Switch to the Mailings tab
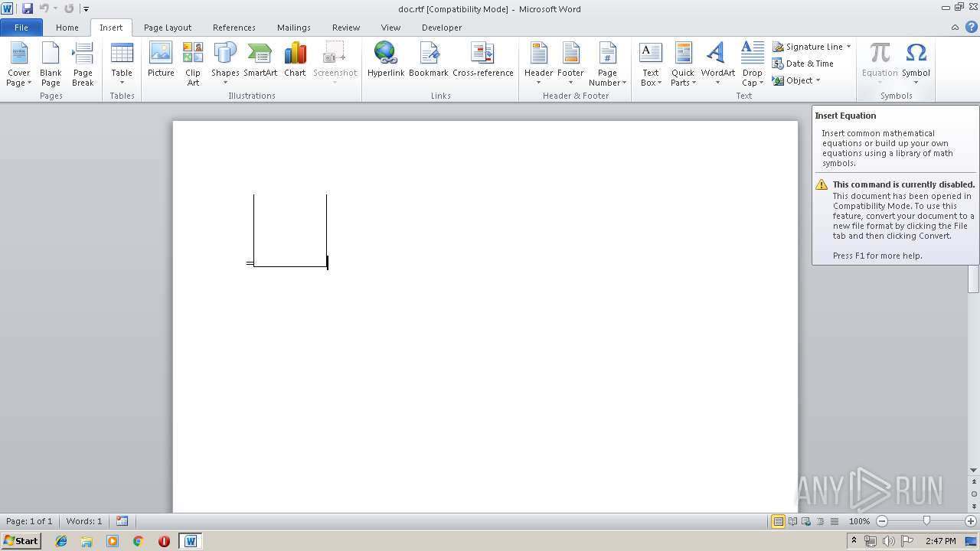 coord(294,28)
